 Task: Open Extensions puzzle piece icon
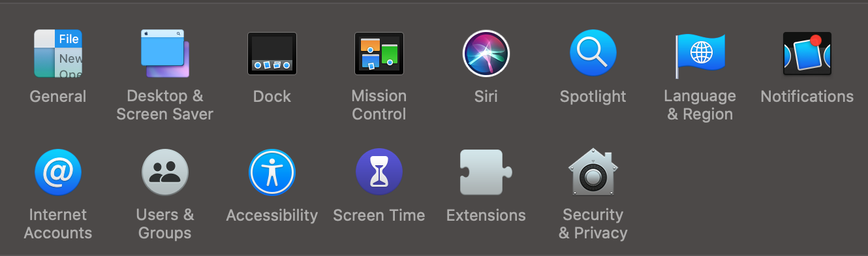point(486,172)
